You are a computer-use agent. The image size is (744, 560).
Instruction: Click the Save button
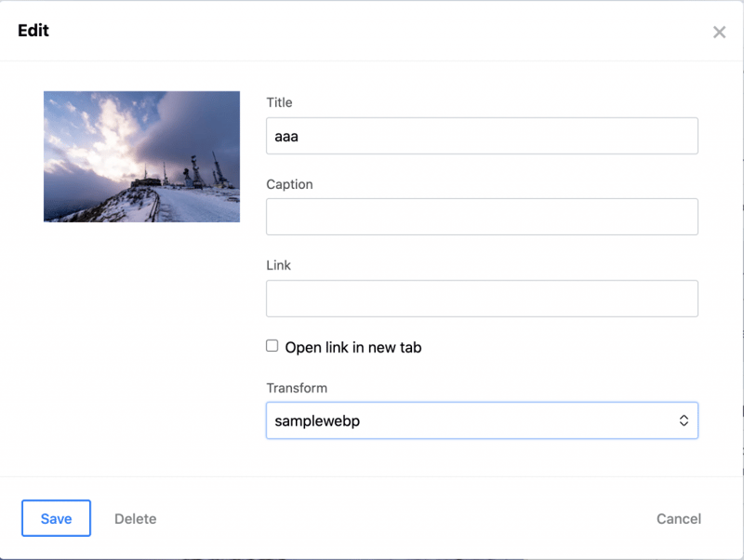tap(56, 518)
